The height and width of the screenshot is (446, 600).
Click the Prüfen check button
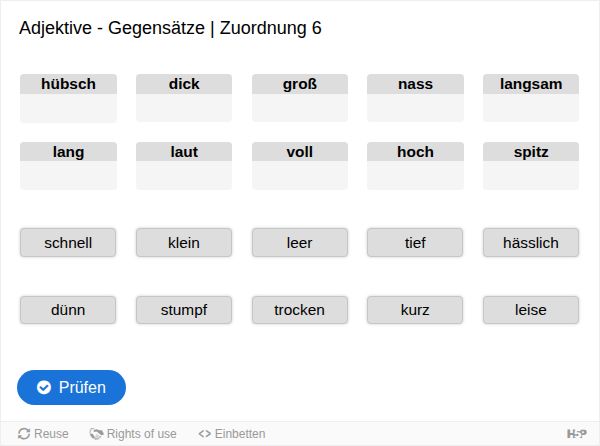[x=71, y=387]
